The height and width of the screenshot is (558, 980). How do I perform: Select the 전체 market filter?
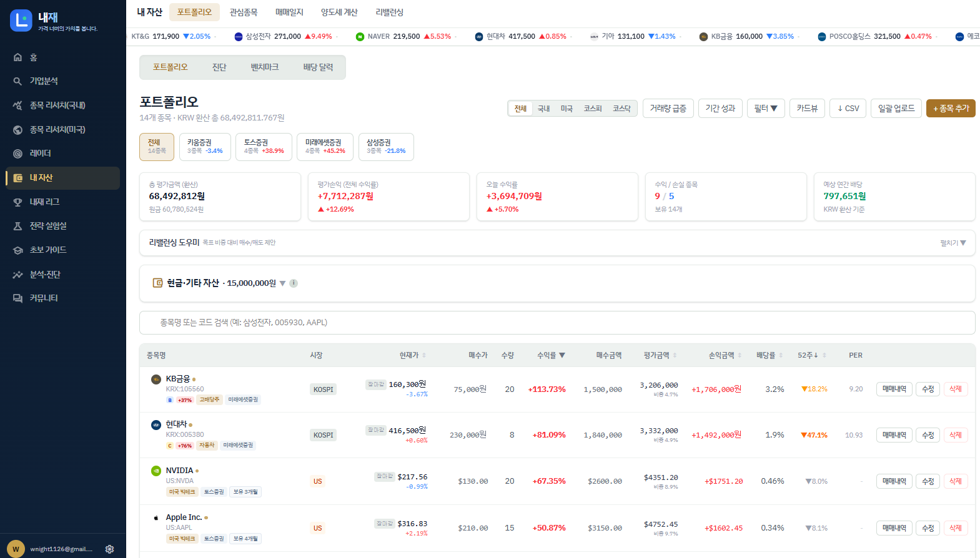coord(520,109)
